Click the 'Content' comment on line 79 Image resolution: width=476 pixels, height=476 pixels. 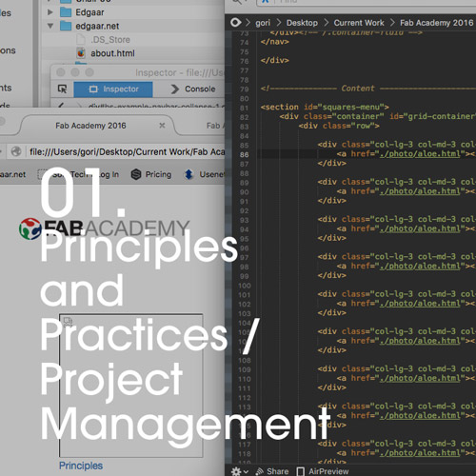[x=358, y=89]
